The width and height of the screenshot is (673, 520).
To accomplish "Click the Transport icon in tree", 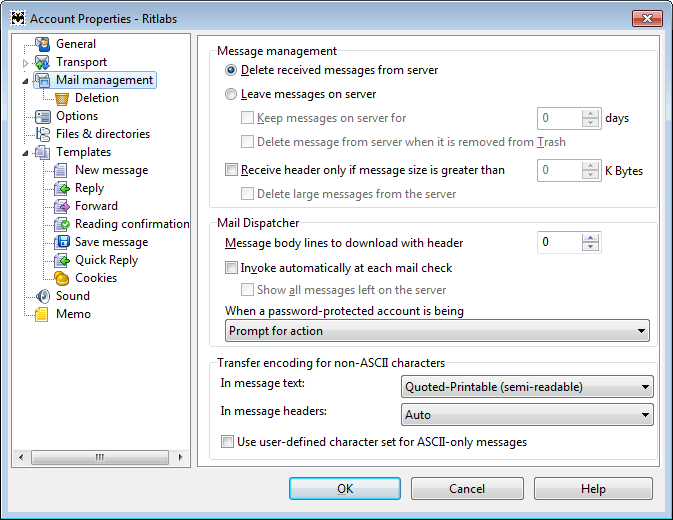I will [x=42, y=62].
